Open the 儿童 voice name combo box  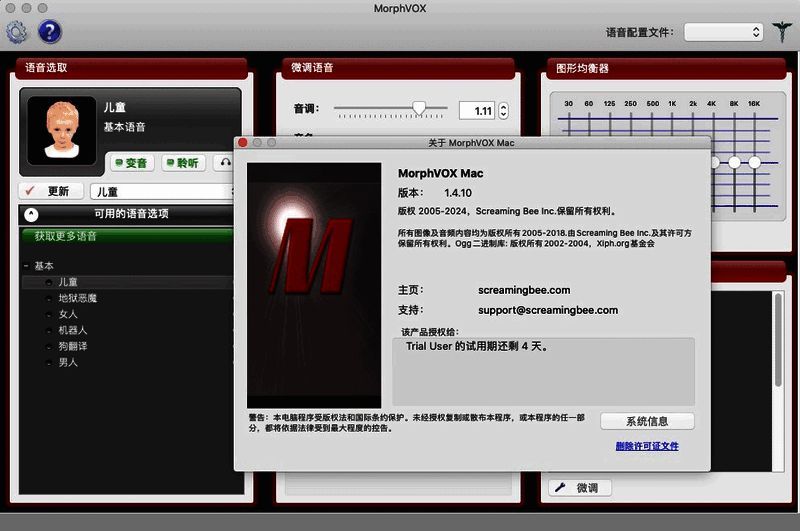162,192
